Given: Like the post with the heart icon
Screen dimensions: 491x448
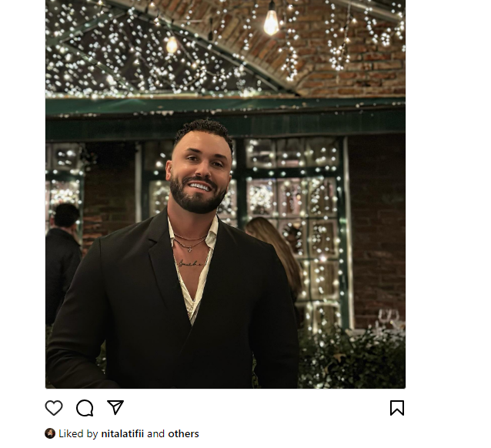Looking at the screenshot, I should 54,408.
